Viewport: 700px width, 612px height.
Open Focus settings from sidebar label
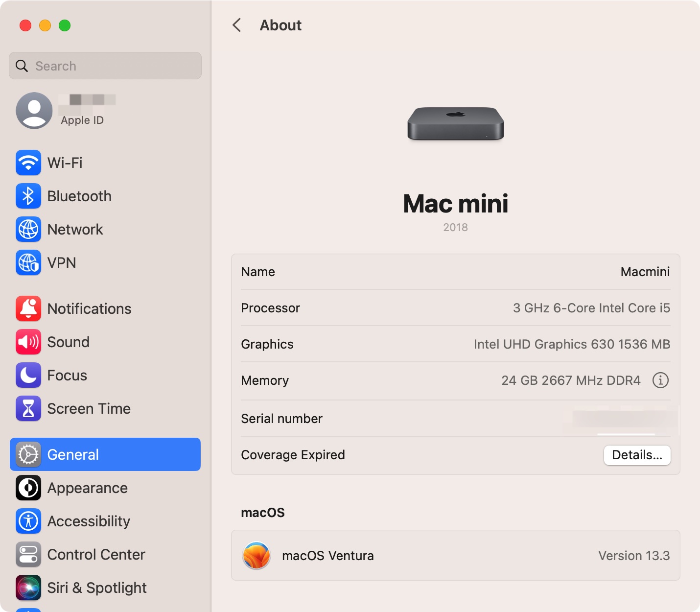(x=67, y=375)
